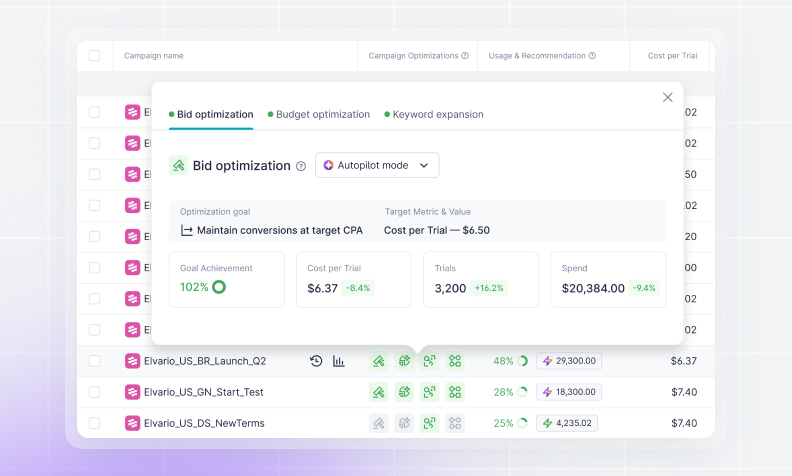The image size is (792, 476).
Task: Check the Elvario_US_DS_NewTerms row checkbox
Action: 94,423
